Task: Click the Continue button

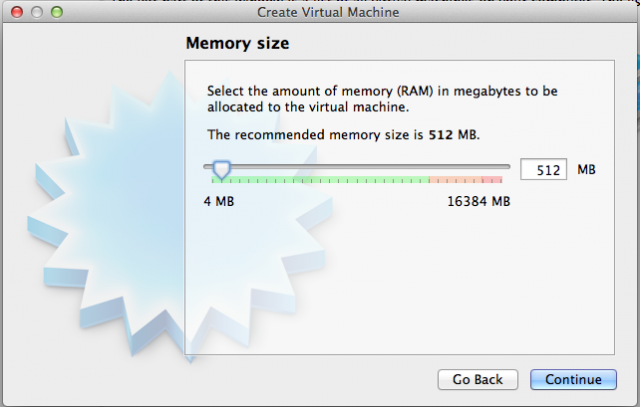Action: [573, 380]
